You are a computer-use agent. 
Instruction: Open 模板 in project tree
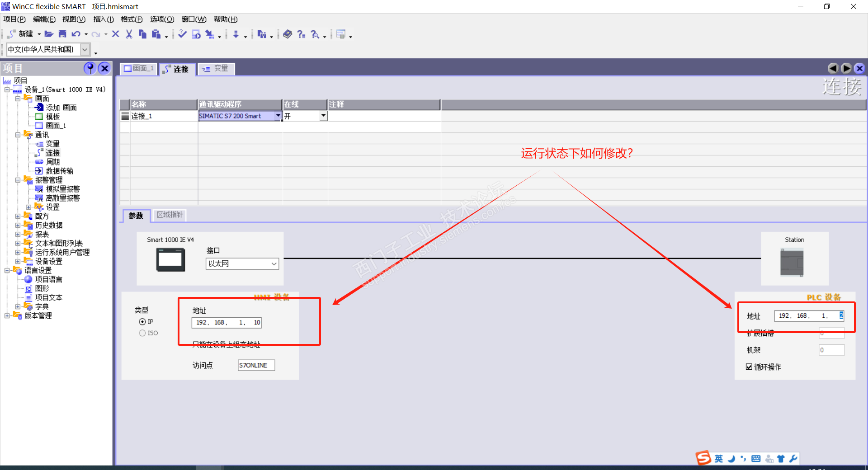52,117
